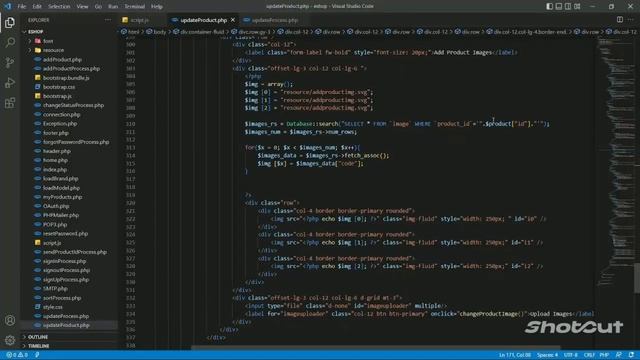Viewport: 640px width, 360px height.
Task: Click div.container-fluid breadcrumb item
Action: click(x=202, y=31)
